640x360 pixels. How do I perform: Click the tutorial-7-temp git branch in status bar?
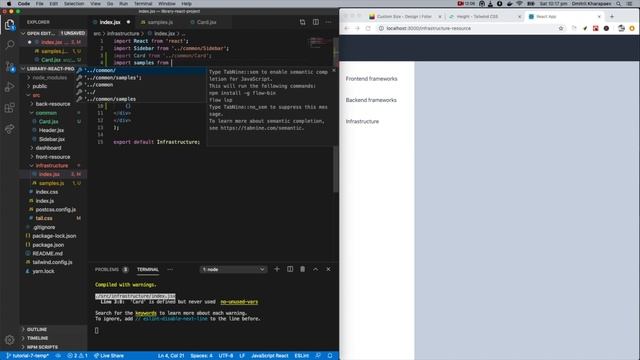(28, 356)
